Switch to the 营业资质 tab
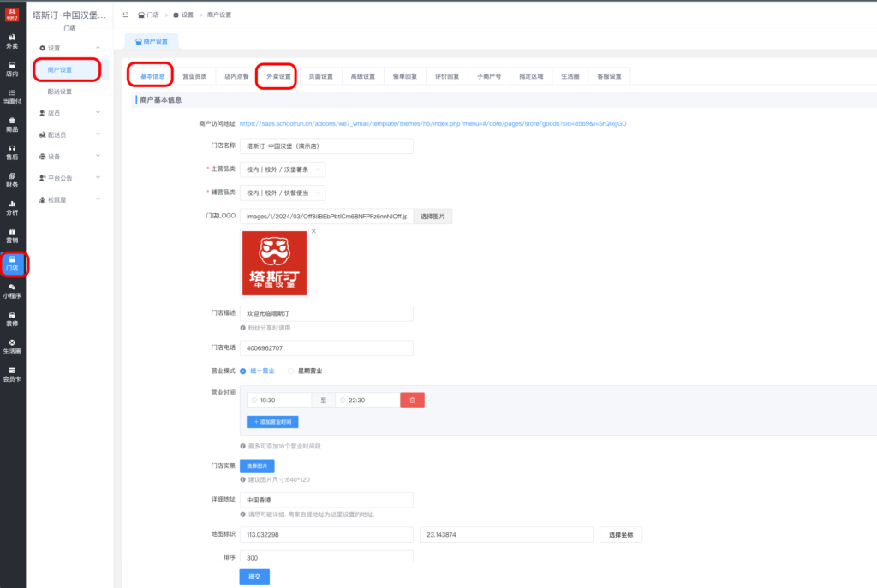This screenshot has width=877, height=588. pyautogui.click(x=194, y=76)
